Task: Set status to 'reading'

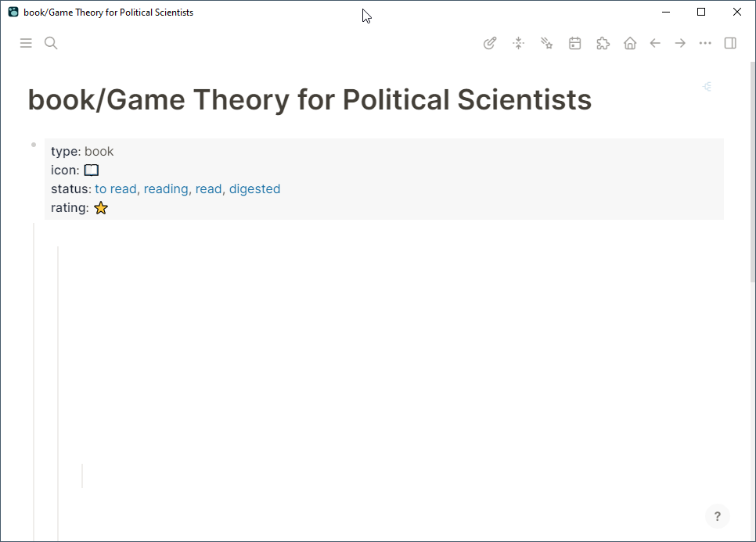Action: click(x=166, y=188)
